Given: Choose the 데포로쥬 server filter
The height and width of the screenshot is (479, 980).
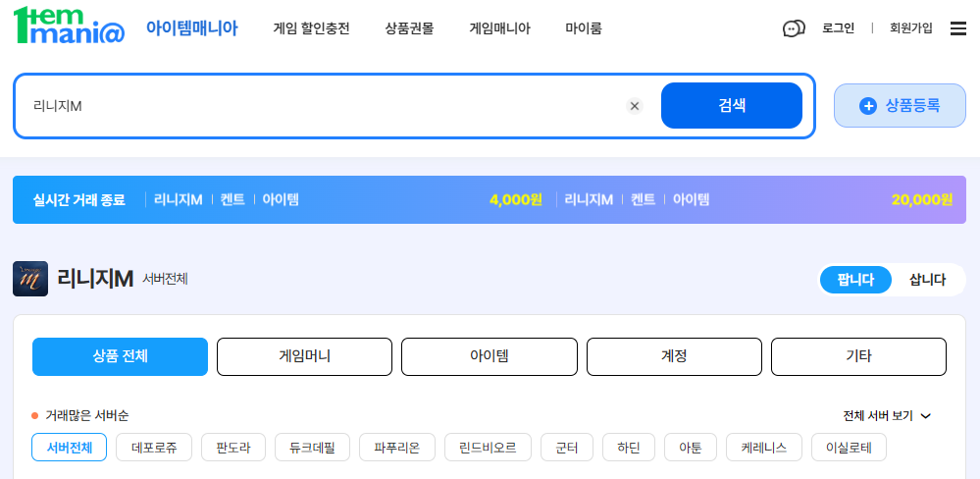Looking at the screenshot, I should coord(154,448).
